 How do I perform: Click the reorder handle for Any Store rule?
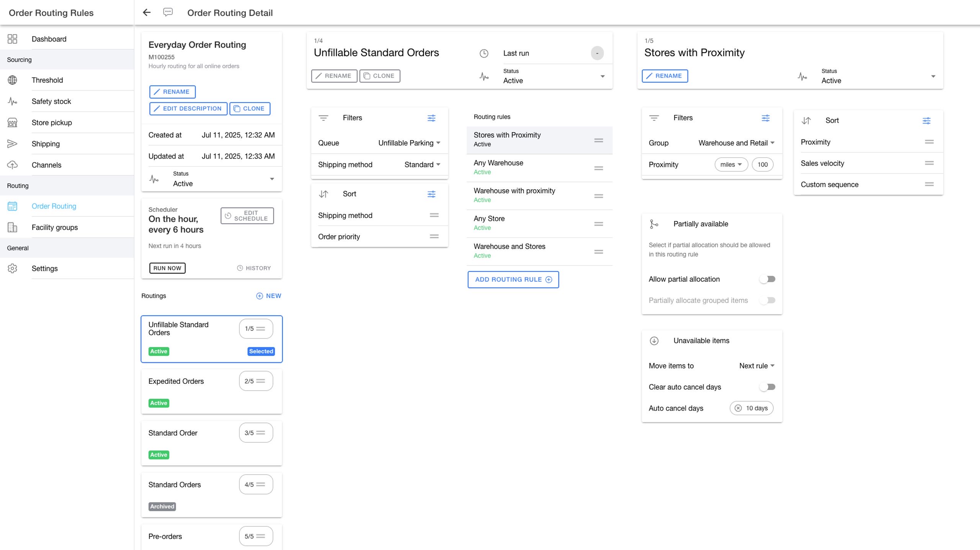[599, 224]
